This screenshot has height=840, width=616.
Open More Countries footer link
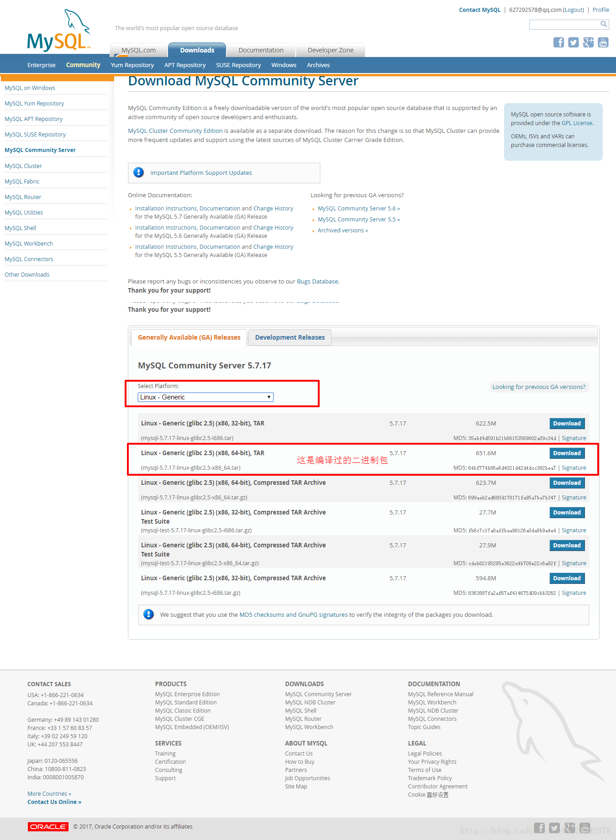(49, 794)
